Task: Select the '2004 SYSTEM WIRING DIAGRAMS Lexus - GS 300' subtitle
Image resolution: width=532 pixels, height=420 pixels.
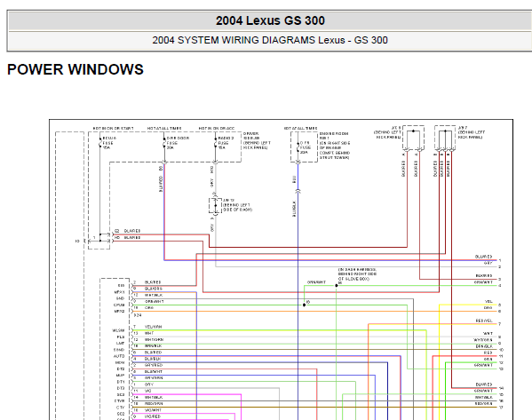Action: tap(270, 40)
